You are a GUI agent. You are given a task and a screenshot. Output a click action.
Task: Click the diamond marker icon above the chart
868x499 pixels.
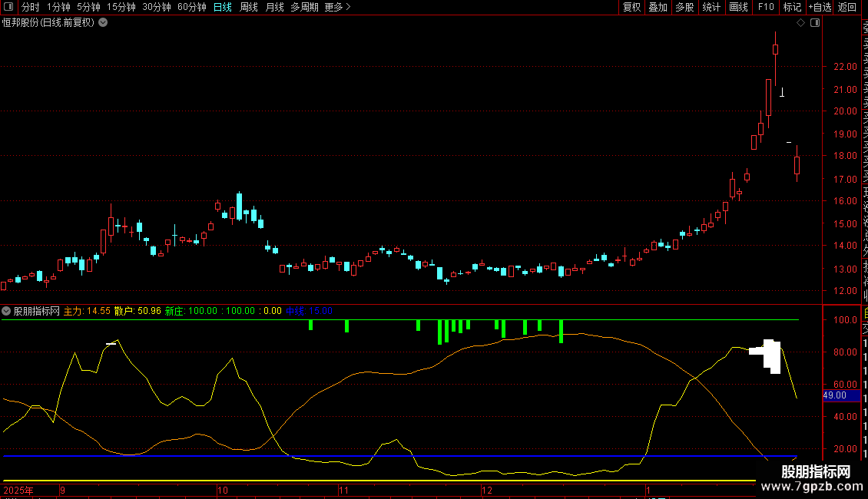pyautogui.click(x=800, y=23)
